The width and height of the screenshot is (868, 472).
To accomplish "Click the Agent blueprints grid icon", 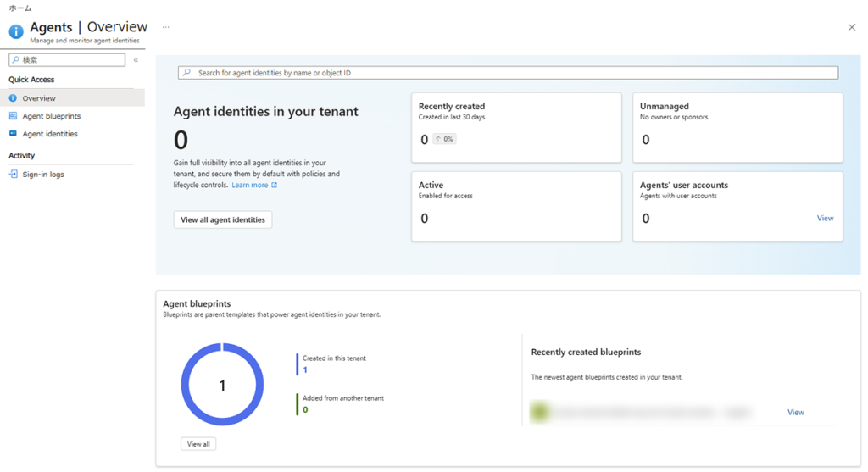I will (13, 115).
